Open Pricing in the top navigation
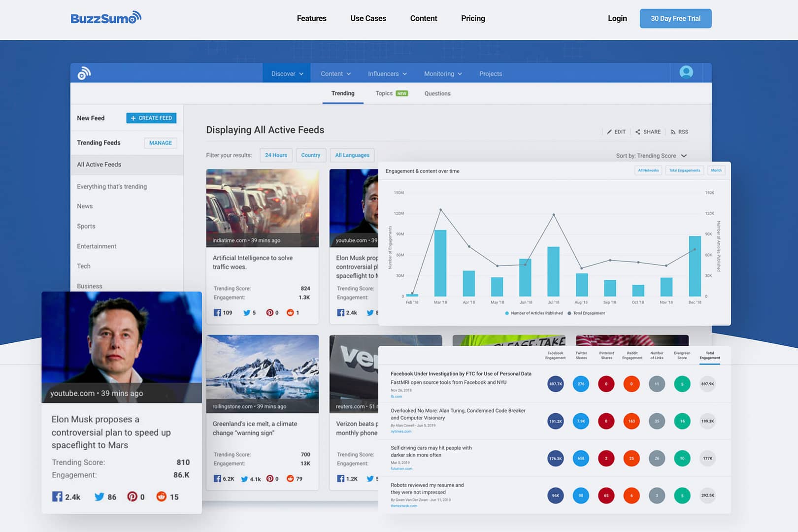 tap(473, 18)
